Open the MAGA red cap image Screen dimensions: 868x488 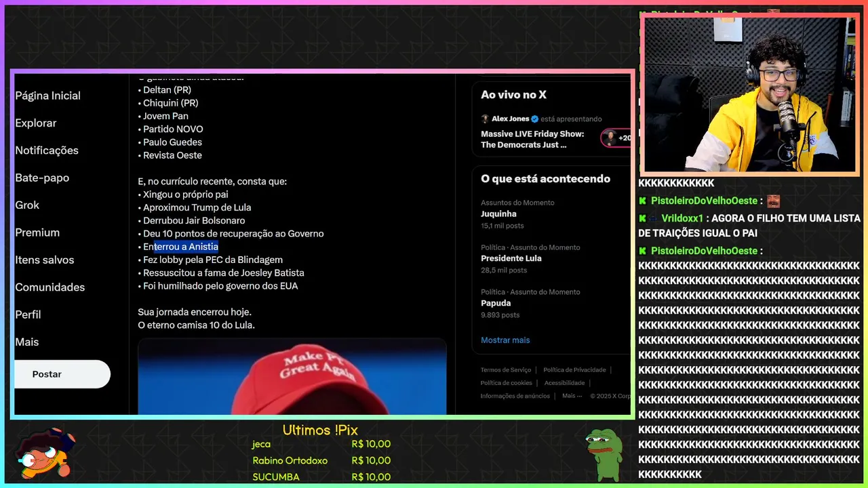[292, 376]
